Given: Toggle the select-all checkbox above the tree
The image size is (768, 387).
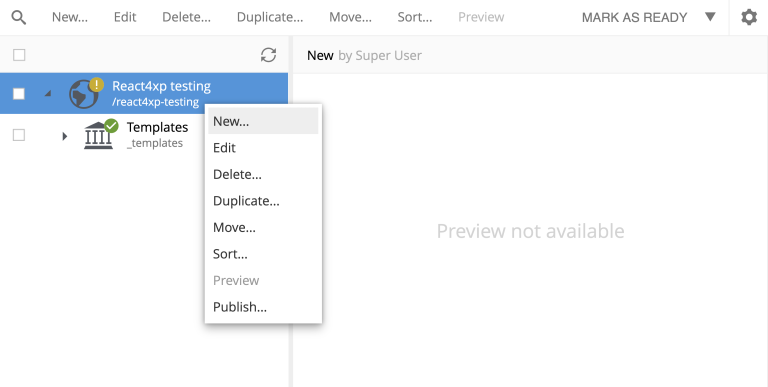Looking at the screenshot, I should pos(19,55).
